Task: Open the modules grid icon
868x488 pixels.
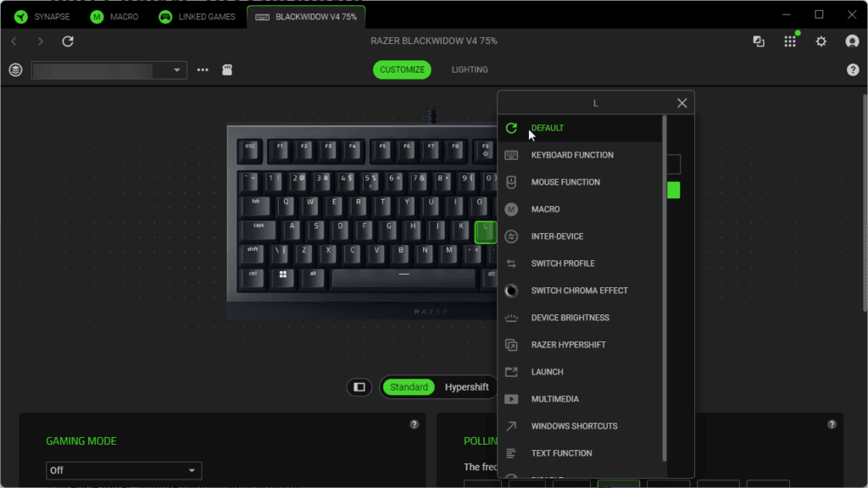Action: point(790,41)
